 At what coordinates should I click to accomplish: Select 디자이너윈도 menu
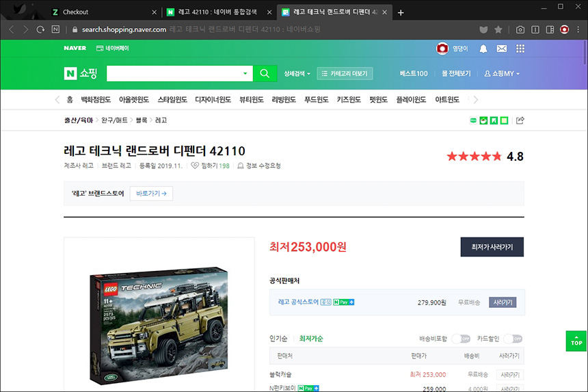[213, 100]
